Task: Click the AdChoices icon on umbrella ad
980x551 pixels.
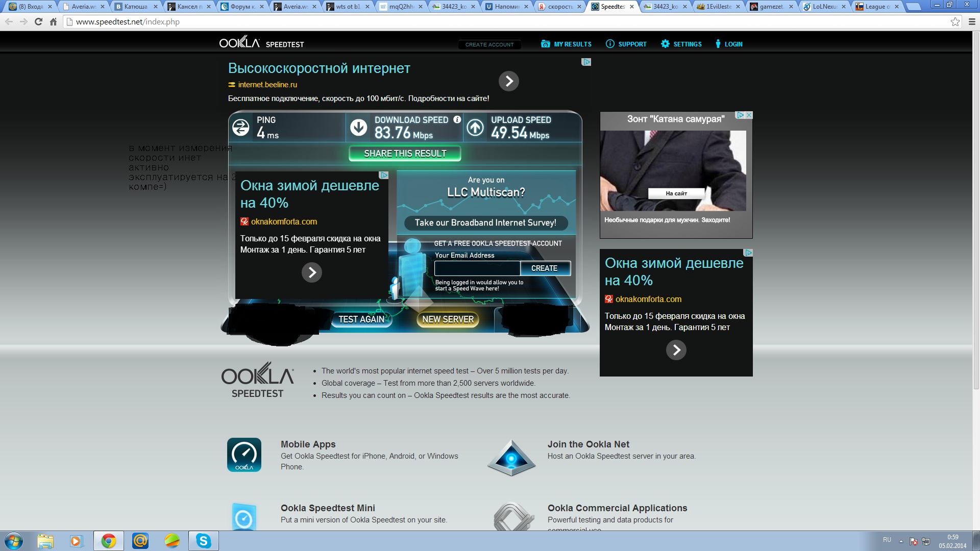Action: point(740,115)
